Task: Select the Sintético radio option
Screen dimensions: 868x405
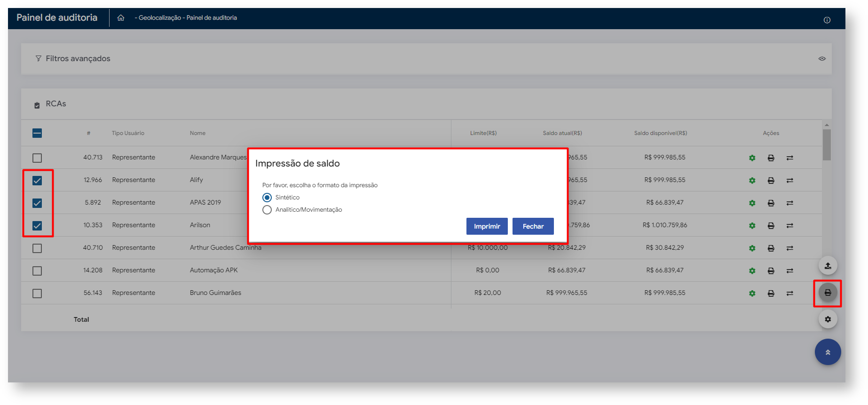Action: click(267, 198)
